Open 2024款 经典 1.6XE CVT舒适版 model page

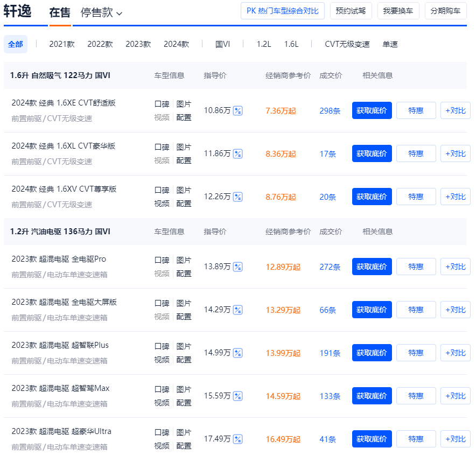click(64, 103)
